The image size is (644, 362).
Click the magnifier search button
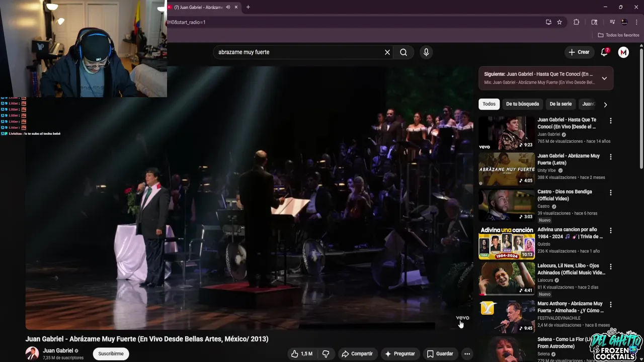click(x=404, y=52)
